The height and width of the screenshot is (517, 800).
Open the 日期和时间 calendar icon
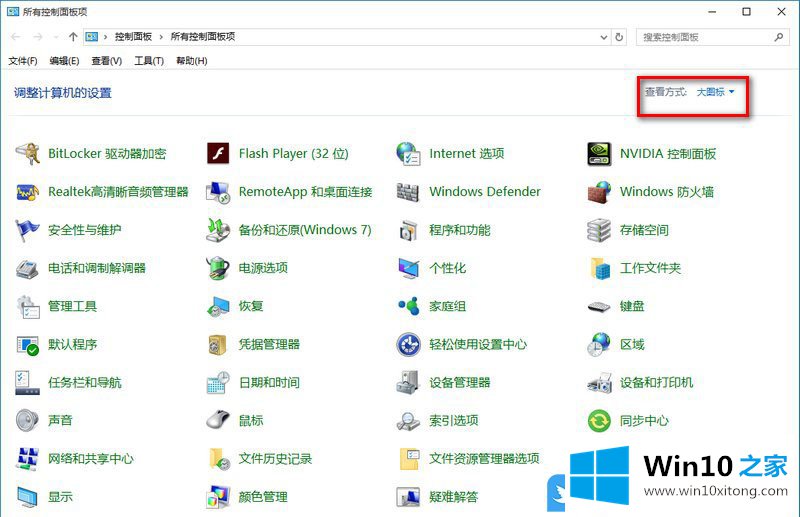(x=218, y=383)
